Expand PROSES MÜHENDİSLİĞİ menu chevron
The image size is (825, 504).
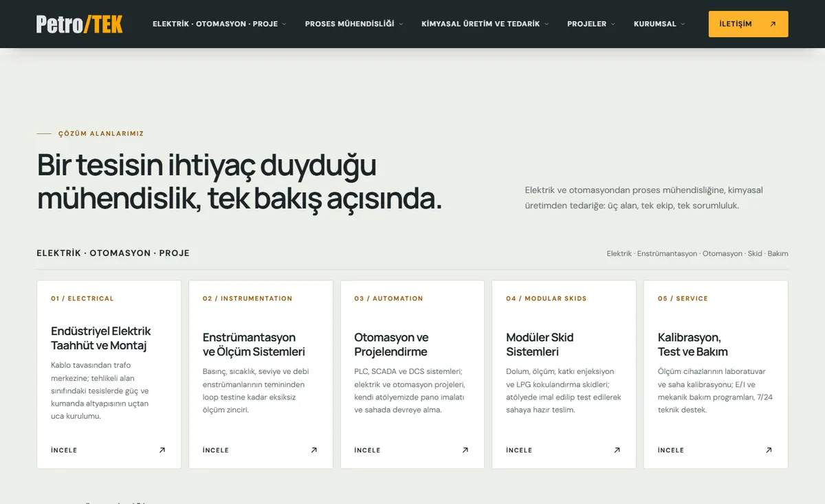tap(401, 24)
